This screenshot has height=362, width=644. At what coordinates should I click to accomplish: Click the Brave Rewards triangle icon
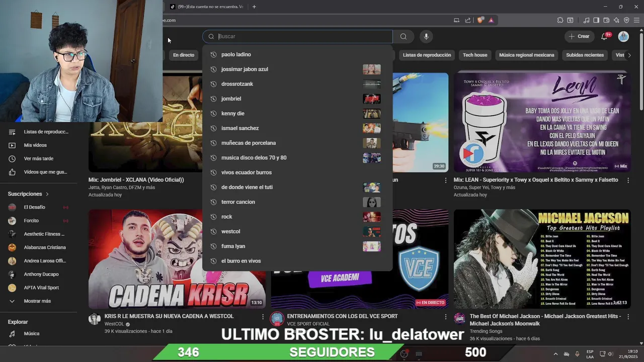click(491, 20)
